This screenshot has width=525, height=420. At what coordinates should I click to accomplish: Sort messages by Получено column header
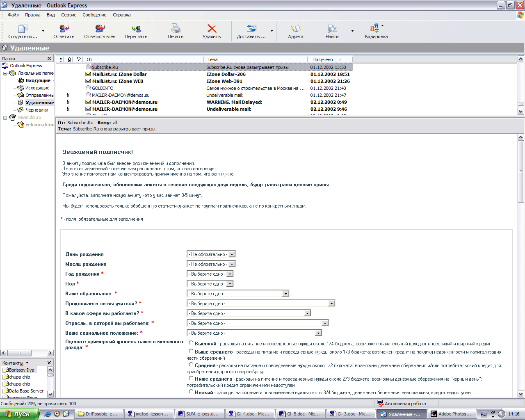pyautogui.click(x=330, y=59)
